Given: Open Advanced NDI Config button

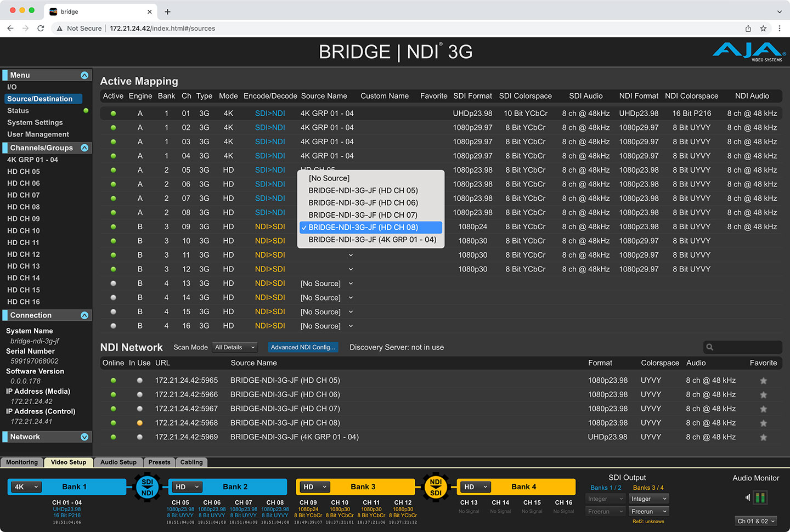Looking at the screenshot, I should click(303, 347).
